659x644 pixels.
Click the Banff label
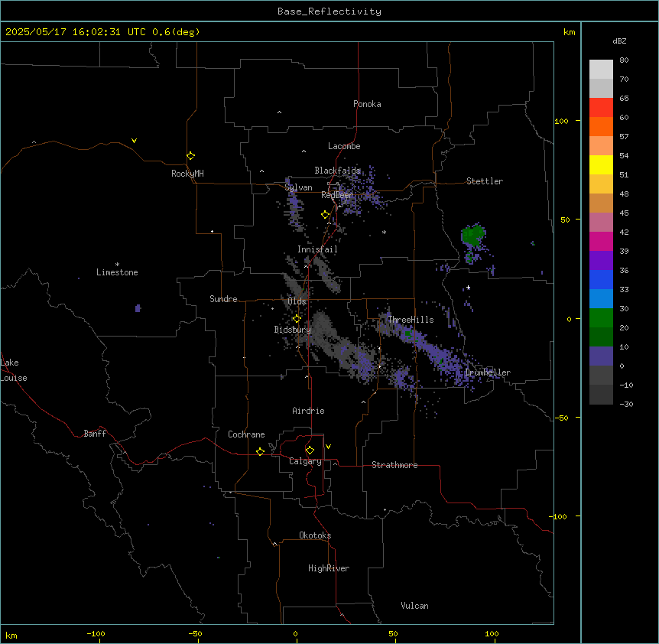(95, 434)
